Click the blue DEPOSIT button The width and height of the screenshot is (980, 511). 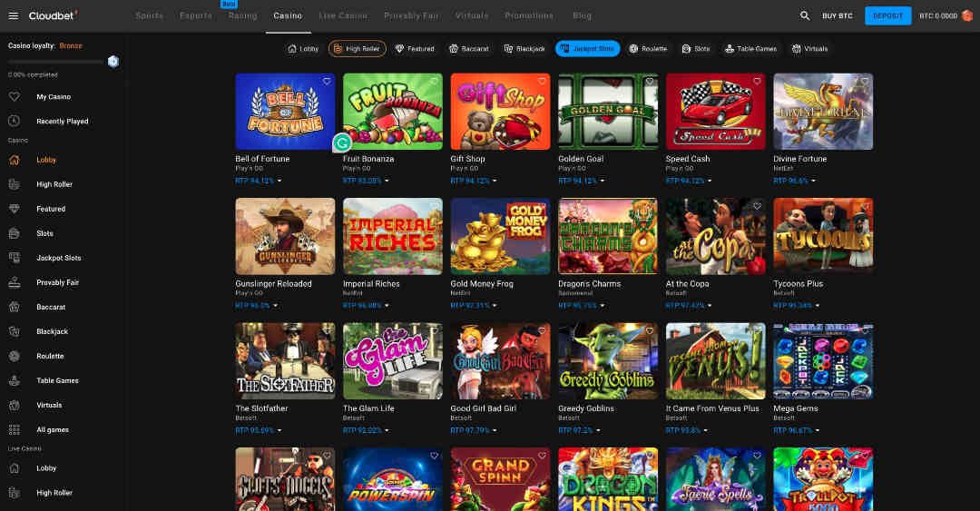887,15
